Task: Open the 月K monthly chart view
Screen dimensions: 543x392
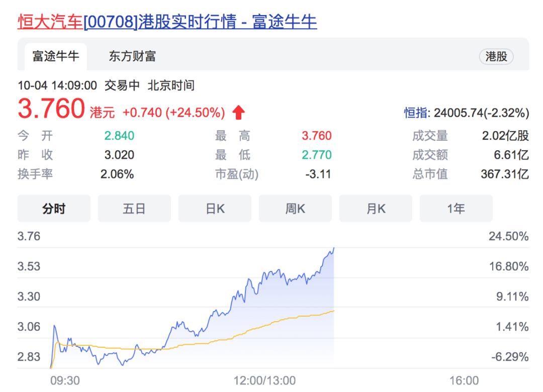Action: [376, 208]
